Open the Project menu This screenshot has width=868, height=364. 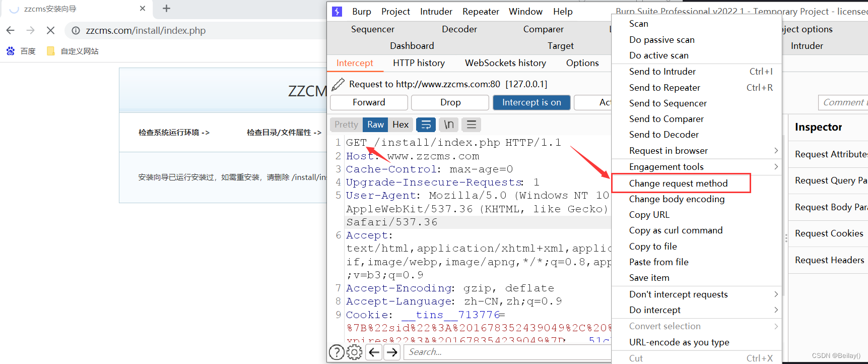[x=395, y=12]
